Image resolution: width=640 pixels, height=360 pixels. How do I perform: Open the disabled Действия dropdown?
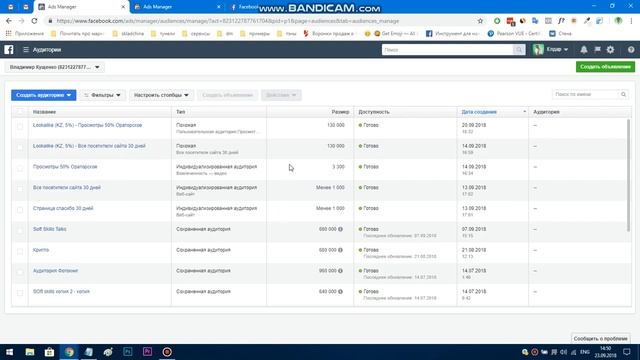pyautogui.click(x=281, y=95)
